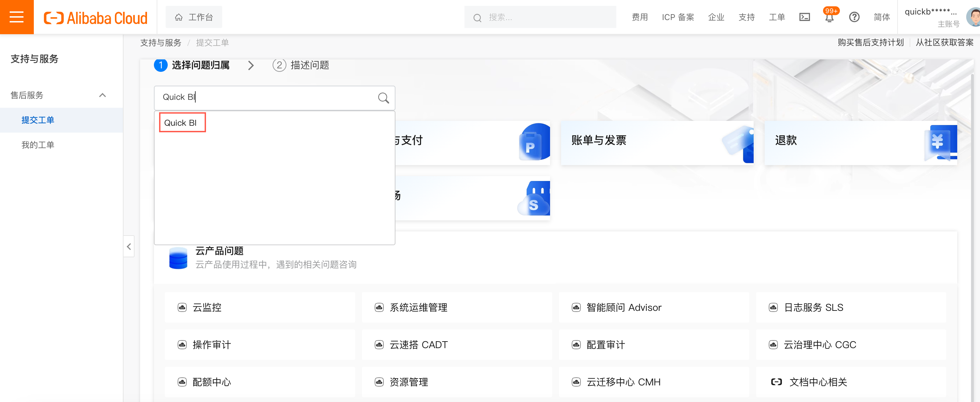Viewport: 980px width, 402px height.
Task: Collapse the 售后服务 sidebar section
Action: (102, 95)
